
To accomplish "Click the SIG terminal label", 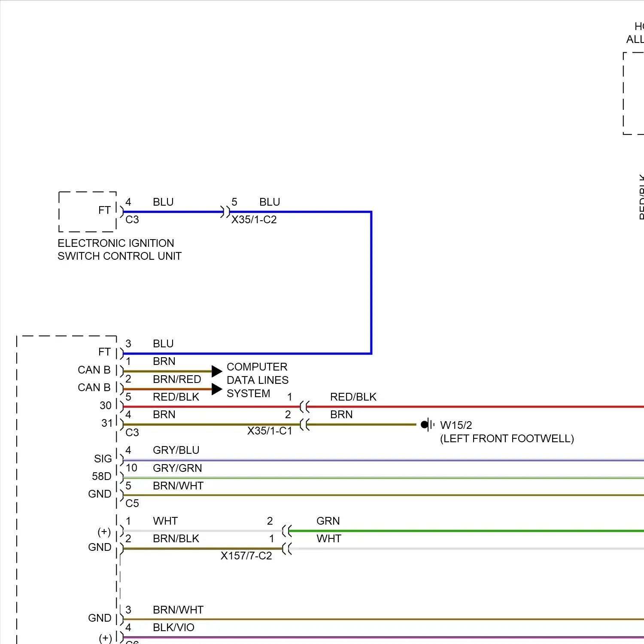I will click(x=103, y=459).
